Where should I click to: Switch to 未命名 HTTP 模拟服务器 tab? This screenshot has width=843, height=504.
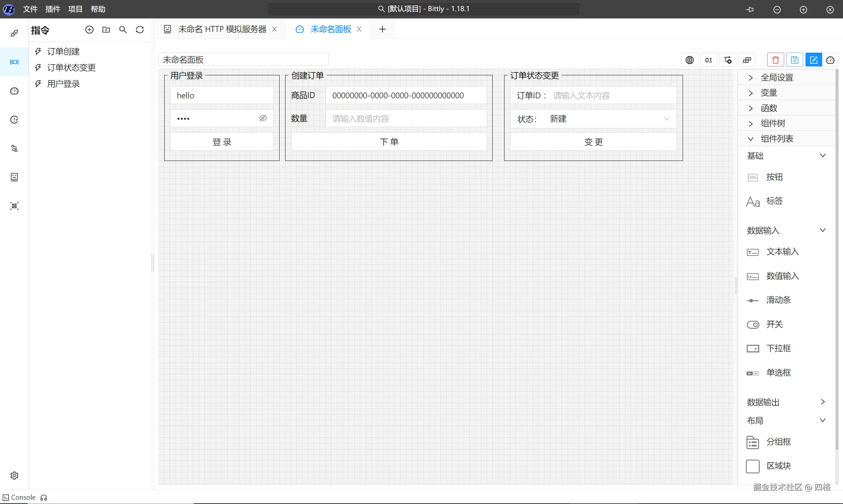pos(222,29)
